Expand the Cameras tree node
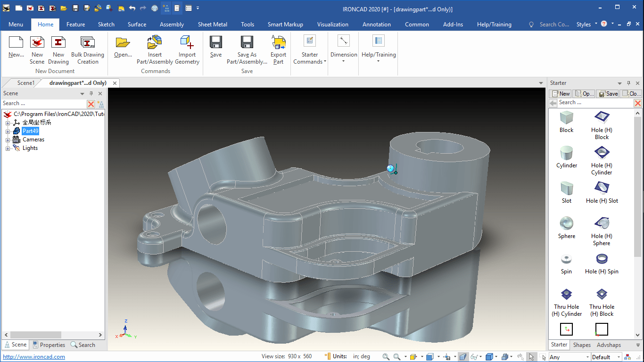Image resolution: width=644 pixels, height=362 pixels. pos(8,140)
